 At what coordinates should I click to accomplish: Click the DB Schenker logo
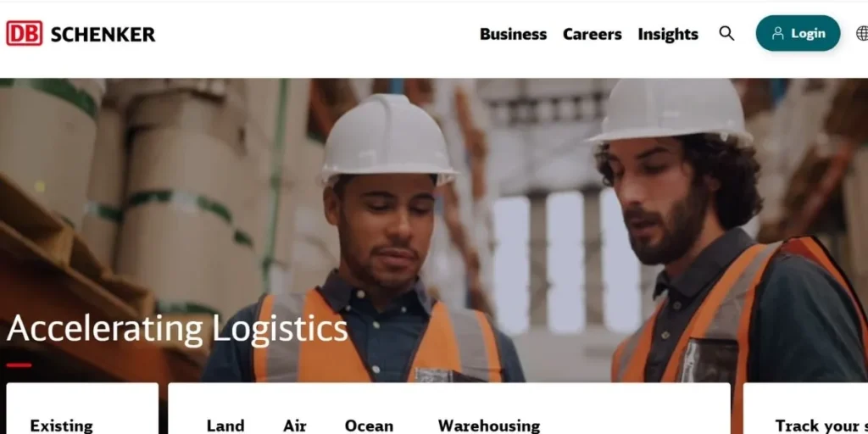81,34
